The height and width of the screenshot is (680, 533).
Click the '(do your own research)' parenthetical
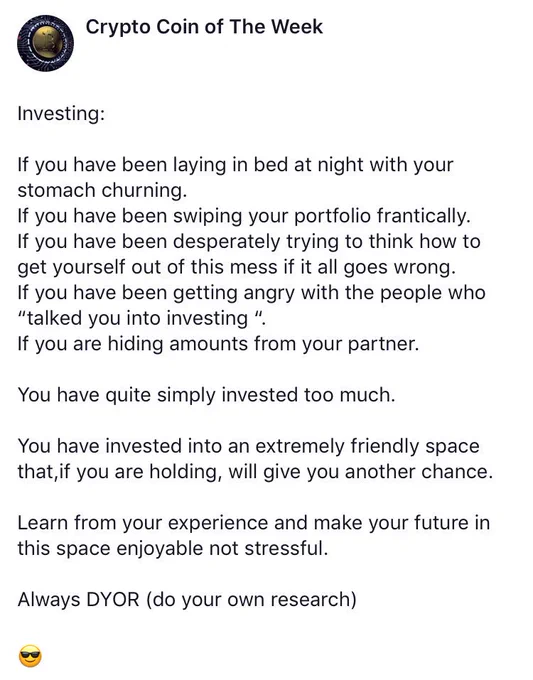(252, 600)
